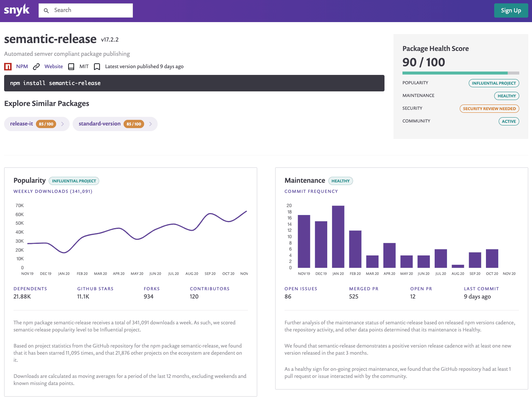This screenshot has width=532, height=400.
Task: Click the 90 / 100 score text
Action: tap(424, 62)
